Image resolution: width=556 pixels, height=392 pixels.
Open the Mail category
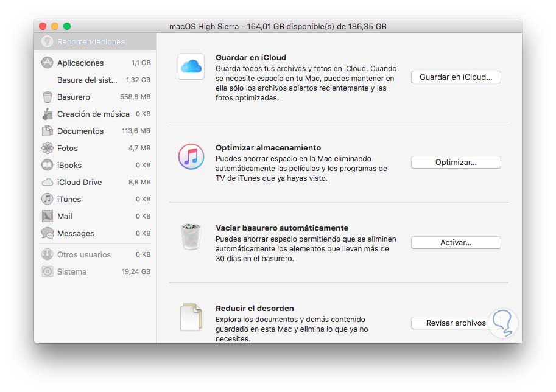95,216
